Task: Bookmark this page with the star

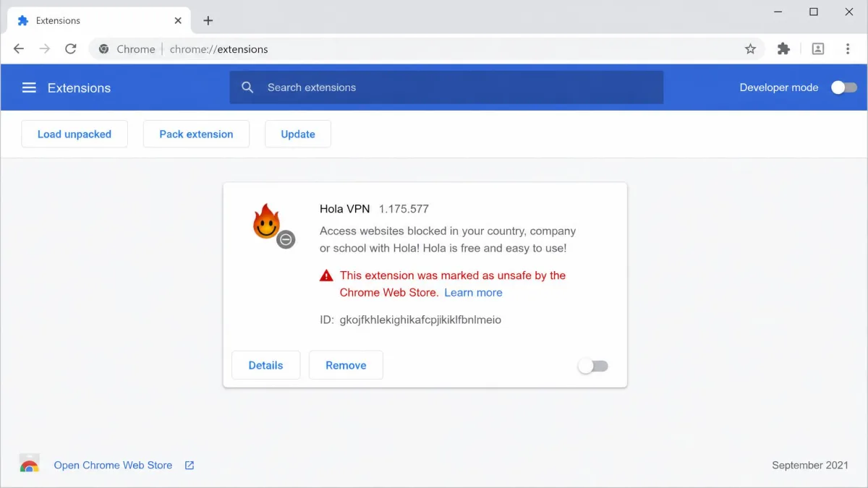Action: coord(750,49)
